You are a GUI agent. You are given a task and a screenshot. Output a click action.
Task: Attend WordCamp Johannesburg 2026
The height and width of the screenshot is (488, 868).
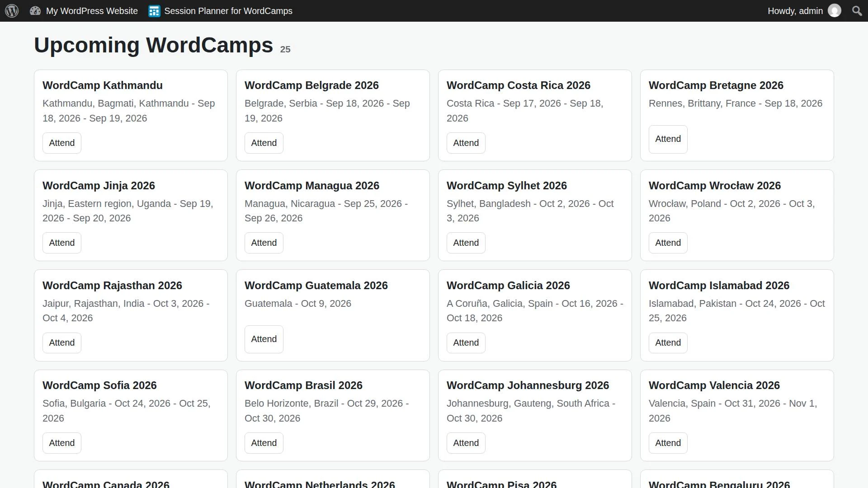click(466, 443)
